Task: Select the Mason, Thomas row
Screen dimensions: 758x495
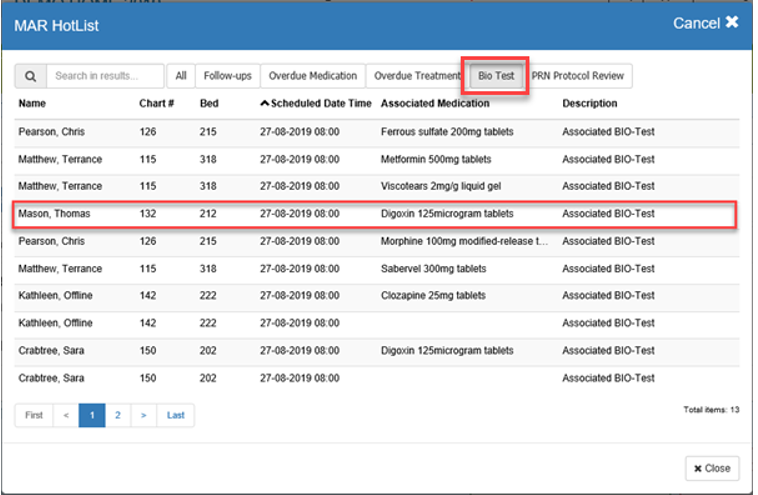Action: click(375, 214)
